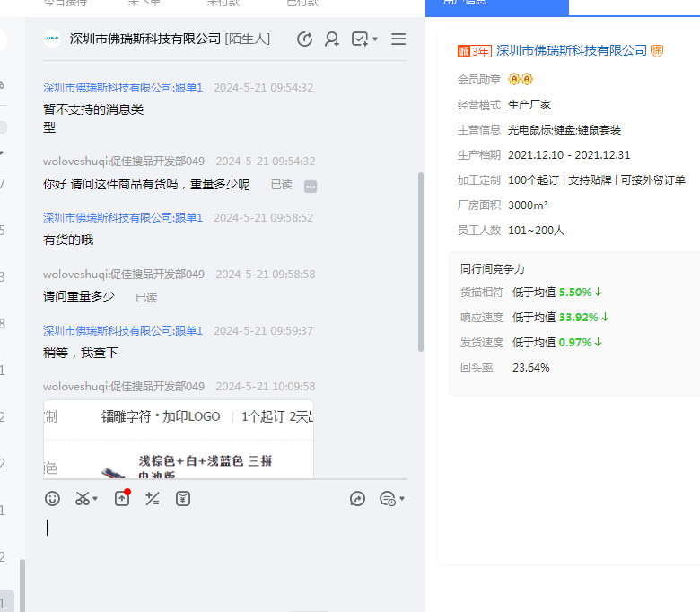Expand the scissors screenshot options arrow

coord(95,499)
